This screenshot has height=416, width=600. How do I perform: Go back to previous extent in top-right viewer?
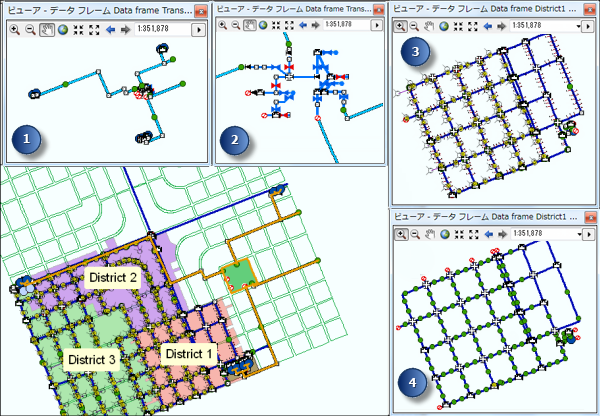coord(488,26)
